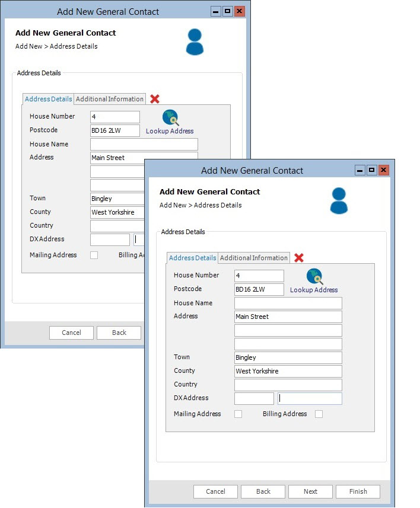The image size is (420, 508).
Task: Click Lookup Address globe icon in back window
Action: (x=170, y=118)
